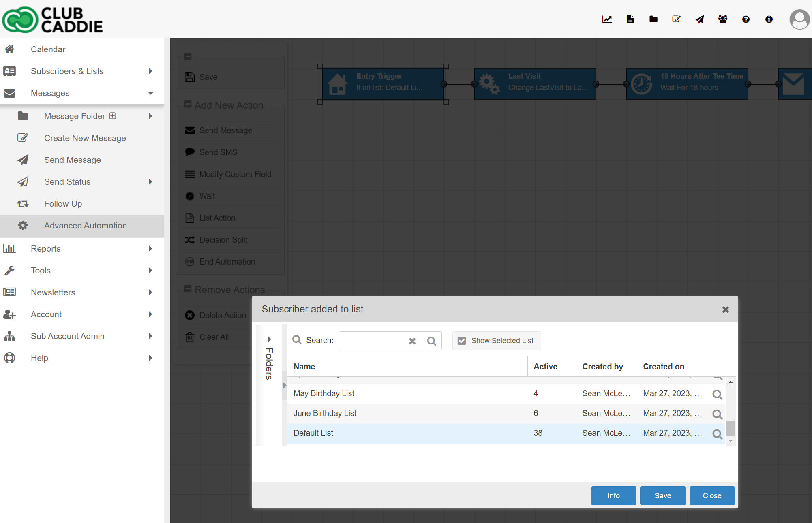This screenshot has height=523, width=812.
Task: Click the statistics chart icon in top bar
Action: click(x=607, y=19)
